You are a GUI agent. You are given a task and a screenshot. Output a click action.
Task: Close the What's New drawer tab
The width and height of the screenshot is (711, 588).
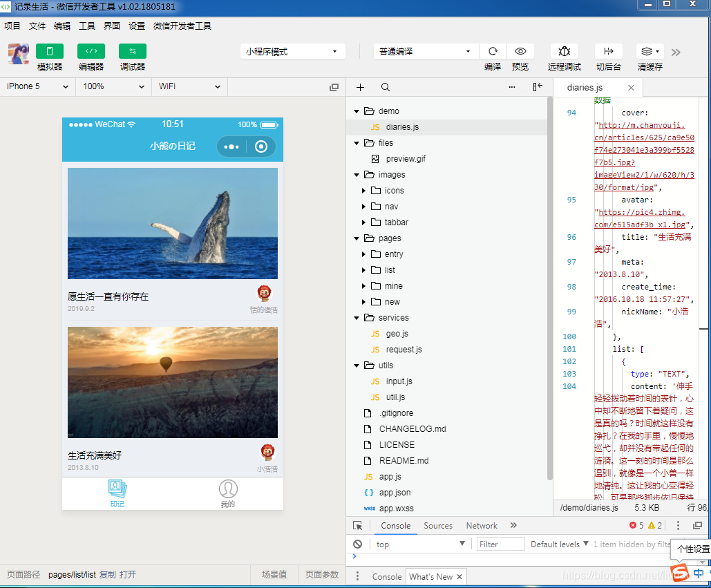click(459, 577)
